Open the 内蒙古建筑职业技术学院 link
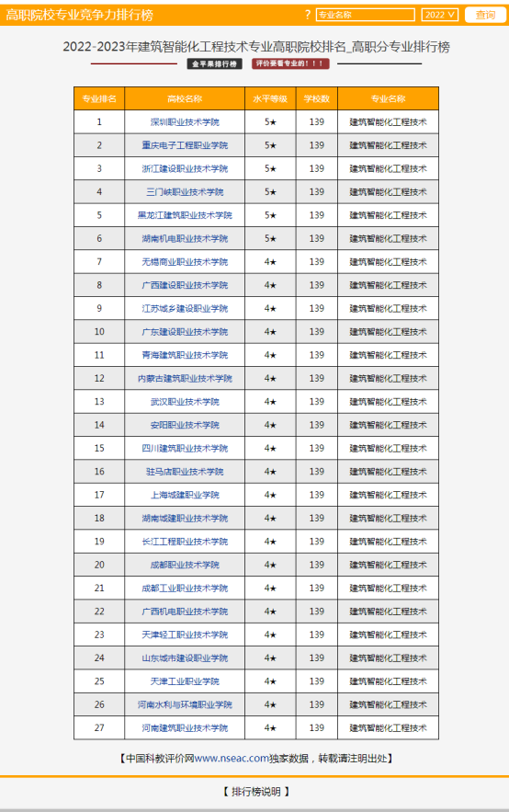Image resolution: width=509 pixels, height=812 pixels. pos(185,379)
